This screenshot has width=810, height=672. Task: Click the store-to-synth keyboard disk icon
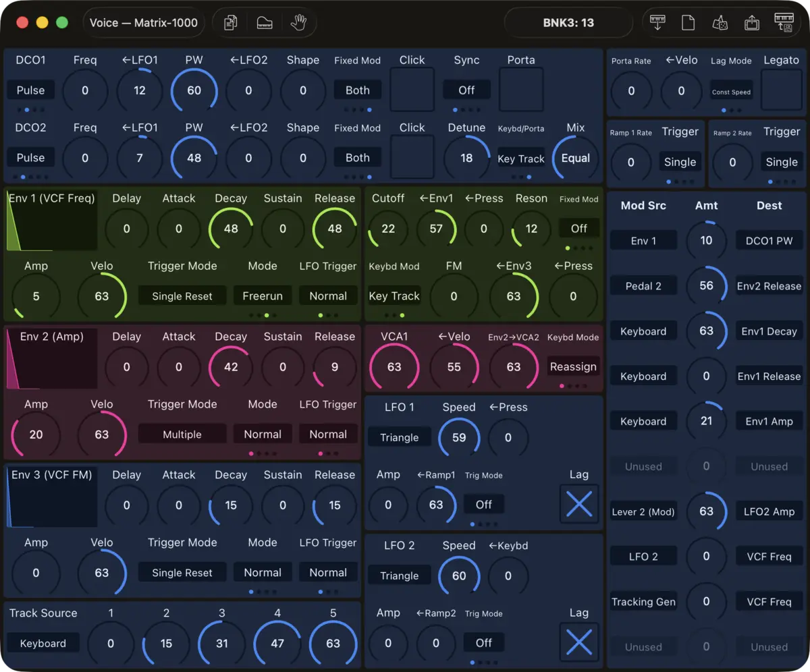tap(784, 23)
